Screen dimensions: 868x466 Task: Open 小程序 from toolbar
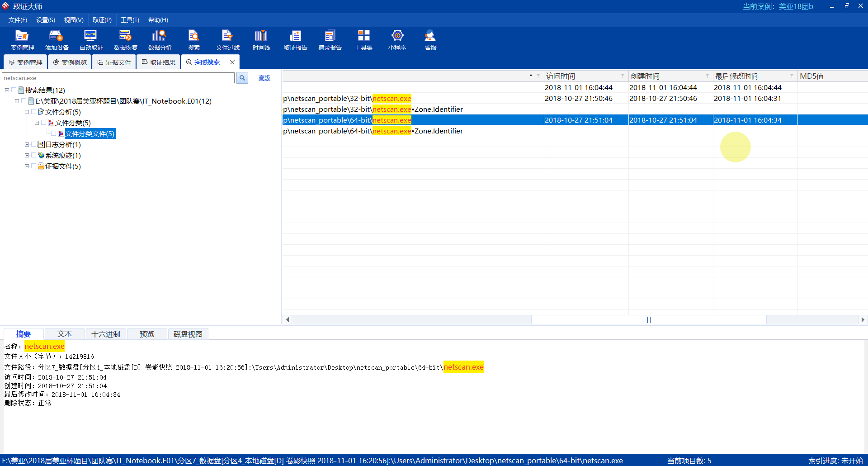click(x=397, y=40)
